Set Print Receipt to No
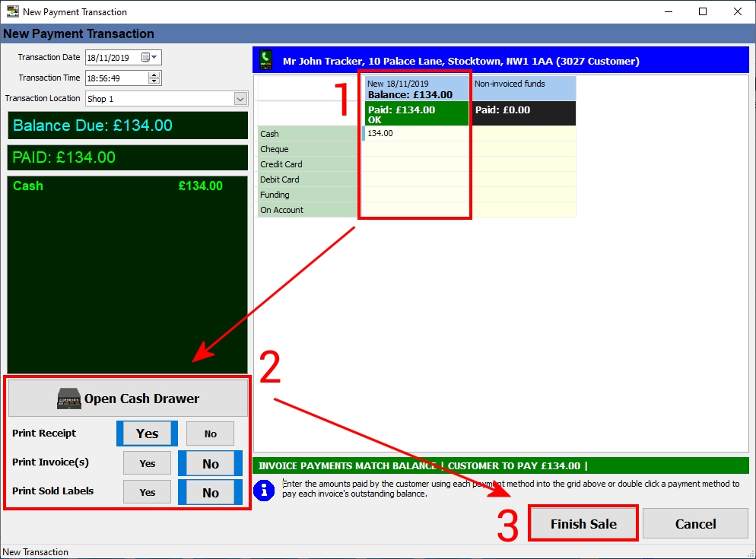Screen dimensions: 756x559 pyautogui.click(x=210, y=434)
